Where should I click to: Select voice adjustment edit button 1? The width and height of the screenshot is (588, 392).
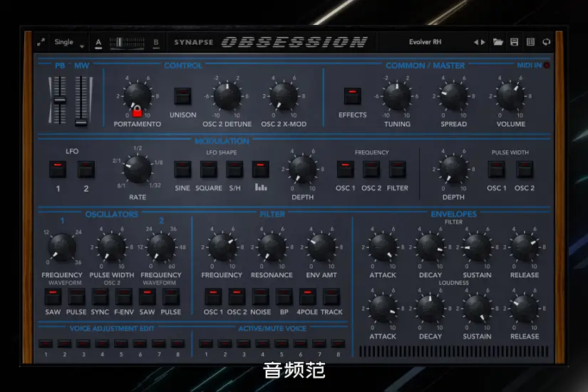(46, 344)
